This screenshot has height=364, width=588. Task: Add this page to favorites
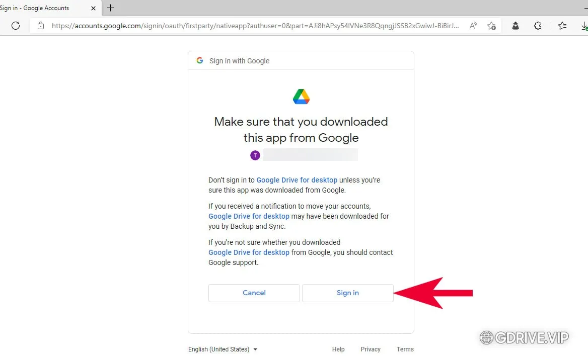click(492, 26)
